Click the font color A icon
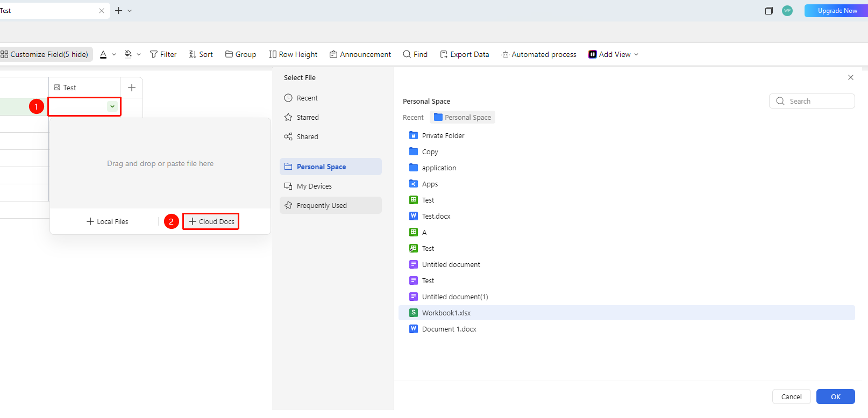Screen dimensions: 868x418 (103, 54)
